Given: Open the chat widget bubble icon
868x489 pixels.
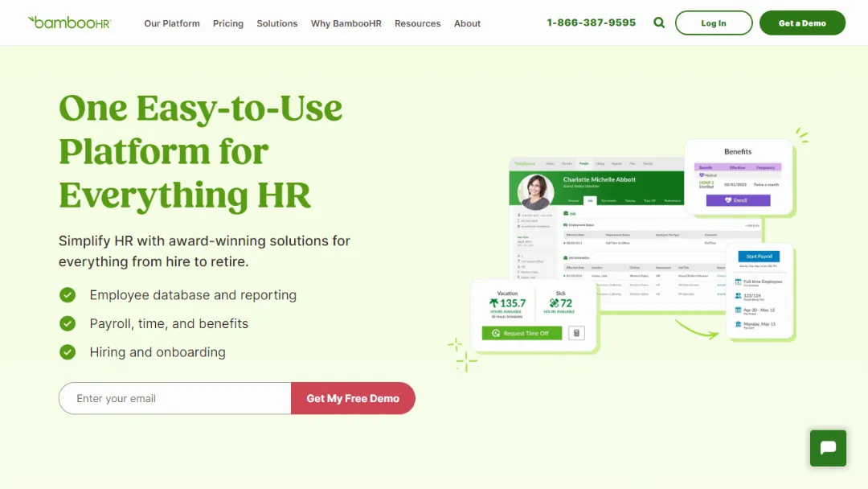Looking at the screenshot, I should point(828,448).
